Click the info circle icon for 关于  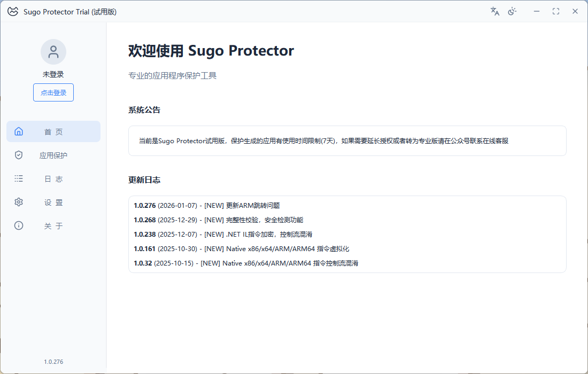point(19,225)
